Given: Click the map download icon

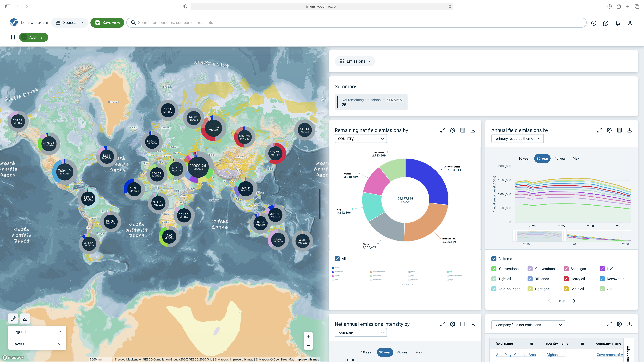Looking at the screenshot, I should tap(25, 319).
